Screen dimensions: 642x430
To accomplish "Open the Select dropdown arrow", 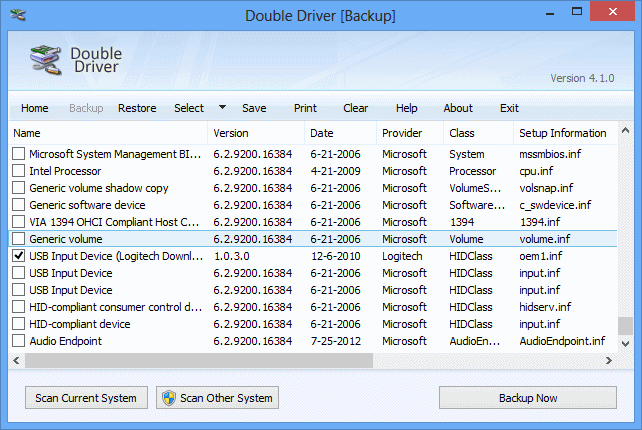I will click(222, 107).
